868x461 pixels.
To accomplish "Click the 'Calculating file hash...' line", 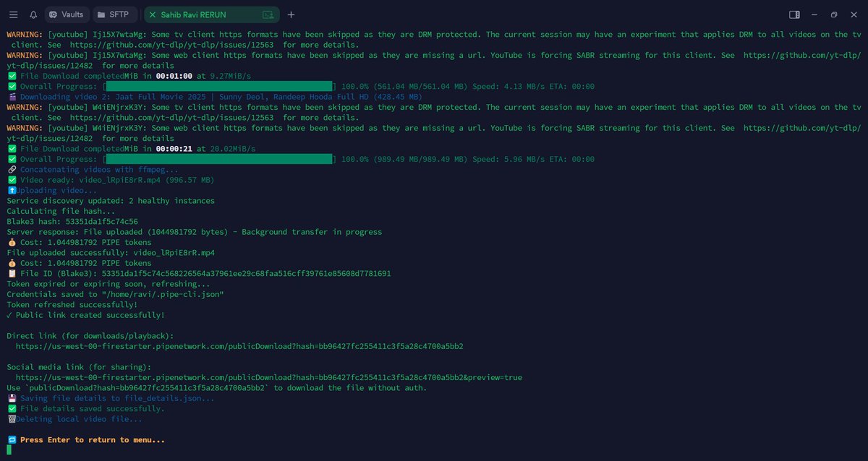I will tap(61, 211).
